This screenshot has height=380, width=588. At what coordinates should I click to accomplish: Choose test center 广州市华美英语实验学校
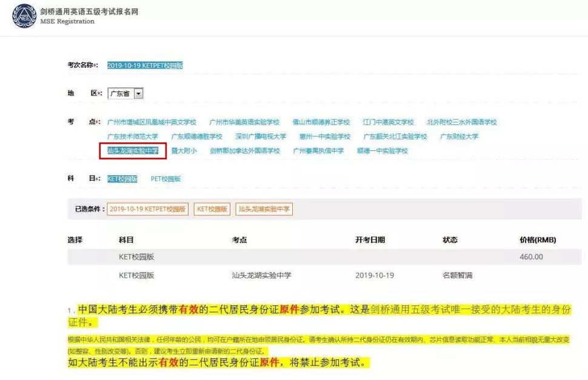[x=244, y=122]
